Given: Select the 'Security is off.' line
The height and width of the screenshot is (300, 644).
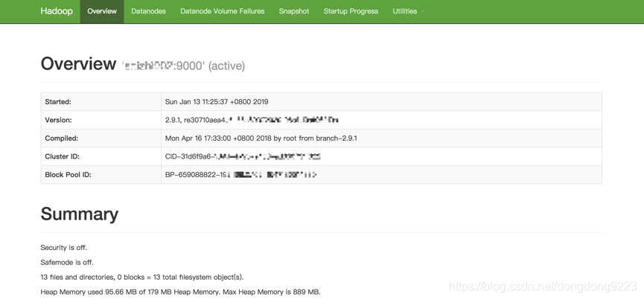Looking at the screenshot, I should coord(64,247).
